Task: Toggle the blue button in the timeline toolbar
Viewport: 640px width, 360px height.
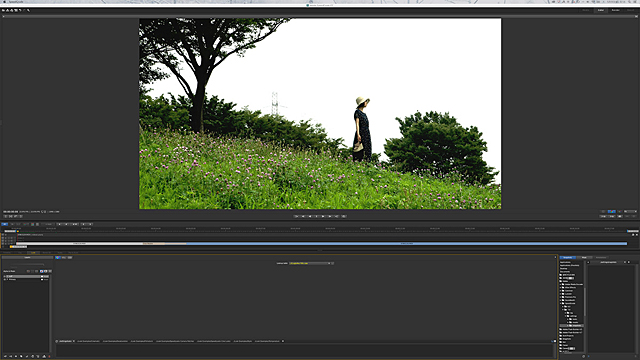Action: click(4, 224)
